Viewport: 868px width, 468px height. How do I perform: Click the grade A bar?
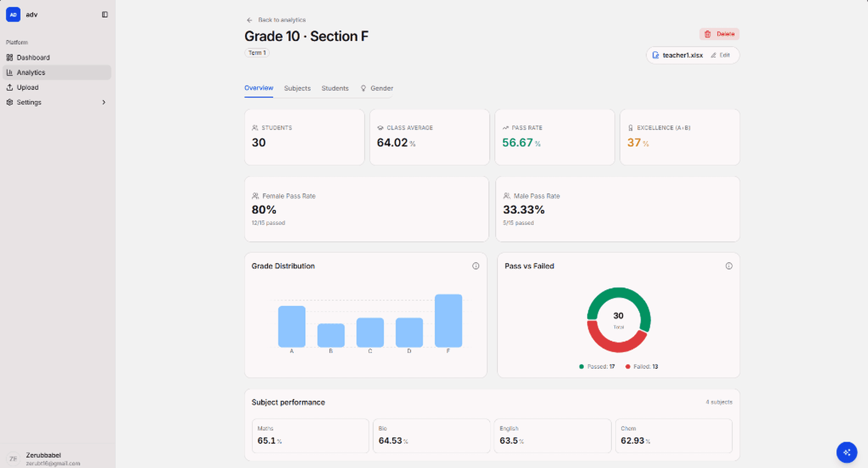(291, 327)
